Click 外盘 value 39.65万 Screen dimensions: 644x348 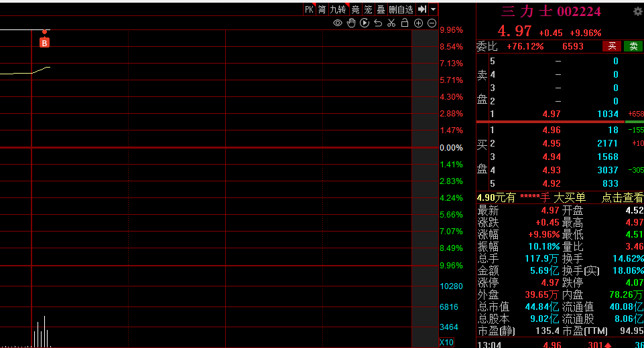tap(541, 295)
